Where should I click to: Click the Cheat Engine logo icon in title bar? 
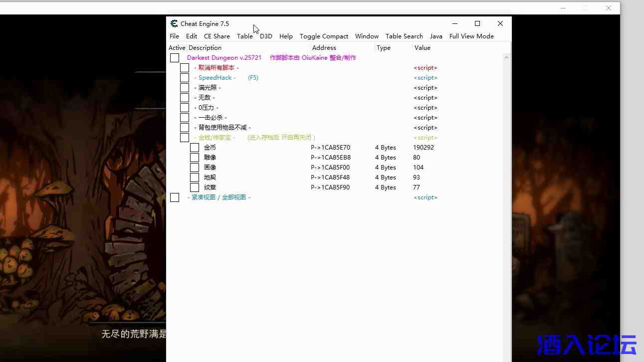pos(174,23)
